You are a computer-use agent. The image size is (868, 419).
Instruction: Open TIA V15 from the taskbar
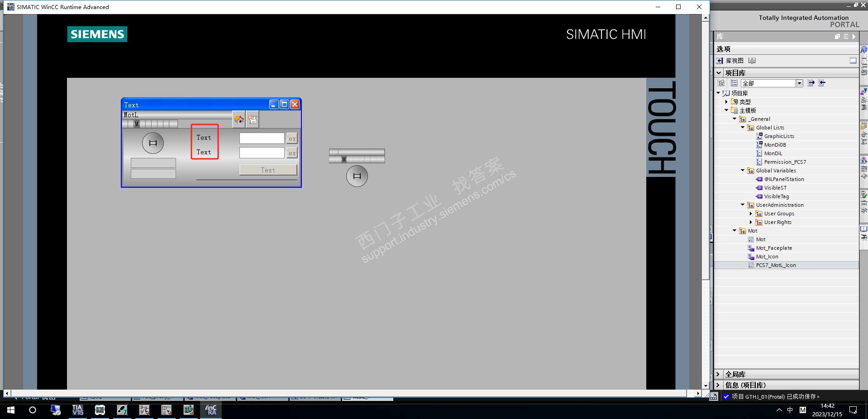coord(78,410)
